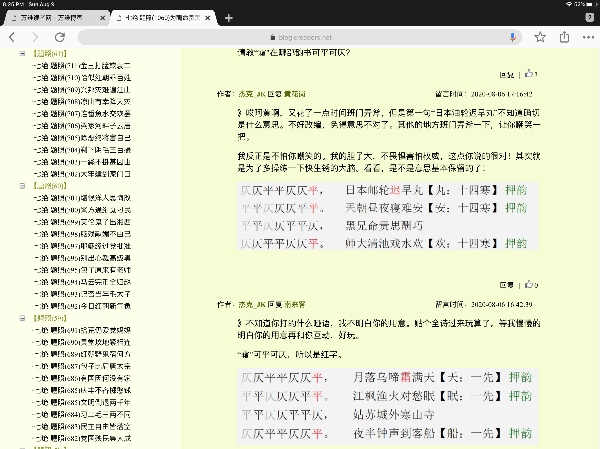Open sidebar post 七绝 题照(710)
Screen dimensions: 600x449
tap(82, 78)
